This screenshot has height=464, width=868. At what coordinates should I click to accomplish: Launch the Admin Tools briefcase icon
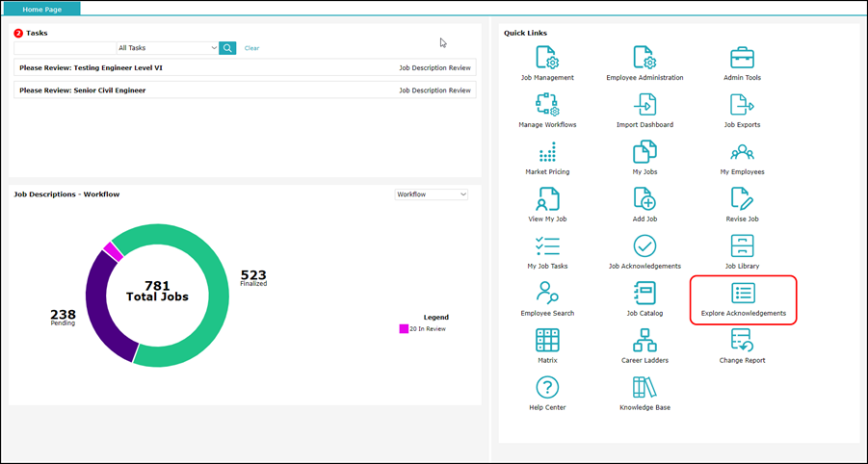[742, 58]
